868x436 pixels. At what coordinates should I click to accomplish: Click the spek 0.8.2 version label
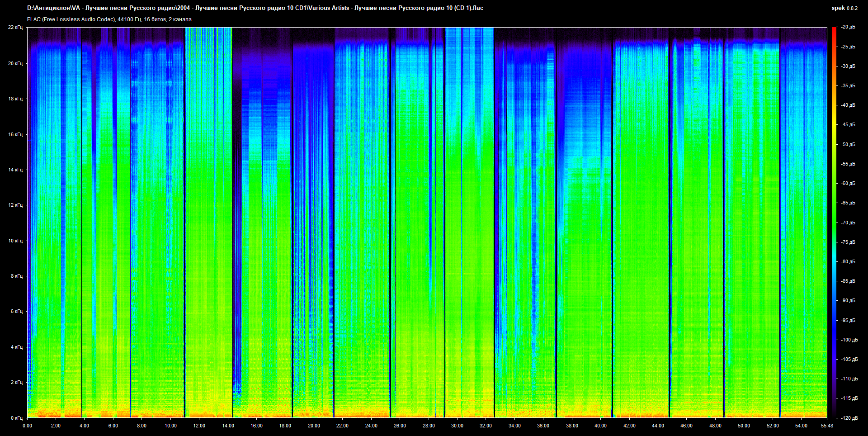coord(844,8)
